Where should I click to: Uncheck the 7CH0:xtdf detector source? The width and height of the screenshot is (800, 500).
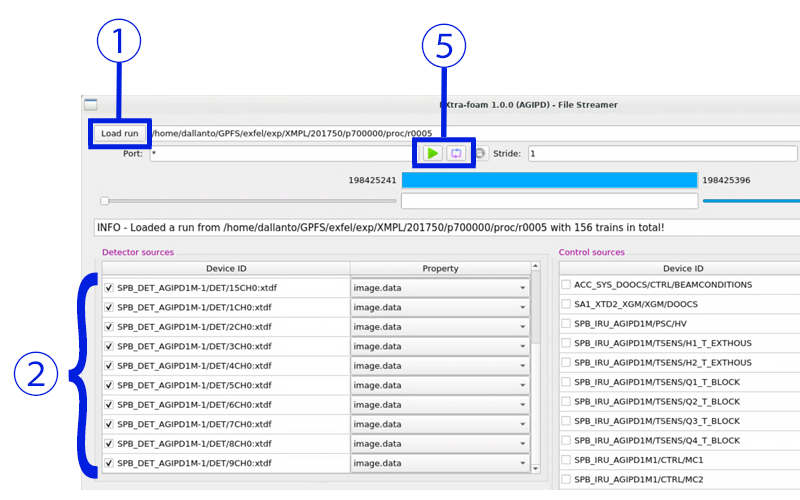(109, 424)
